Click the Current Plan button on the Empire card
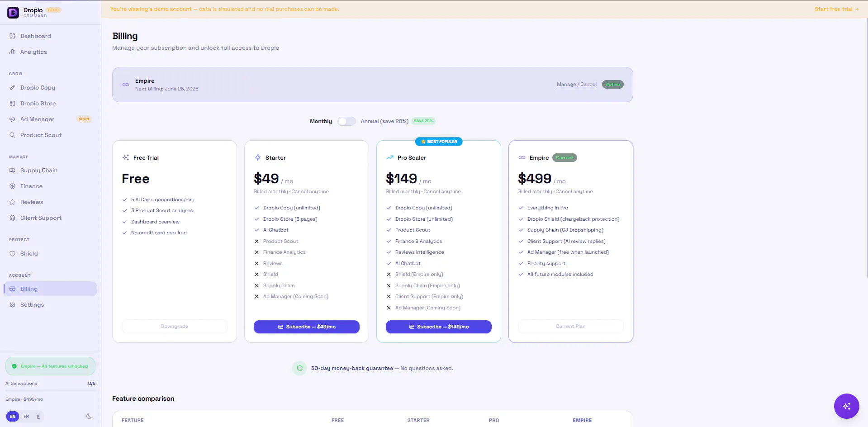The width and height of the screenshot is (868, 427). 571,327
